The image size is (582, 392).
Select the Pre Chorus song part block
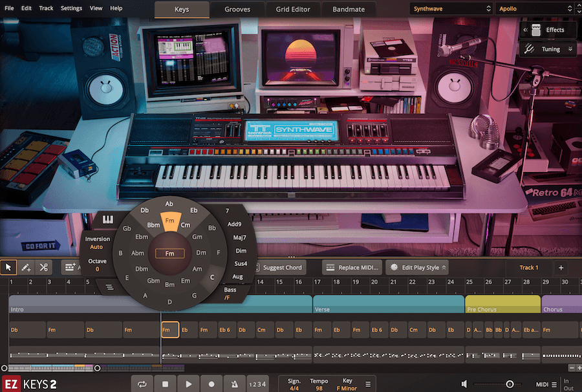pos(503,304)
